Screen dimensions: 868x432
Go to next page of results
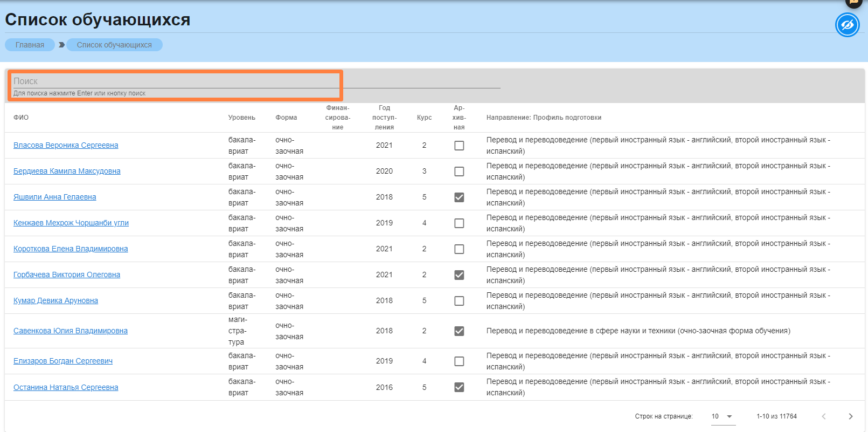tap(850, 416)
